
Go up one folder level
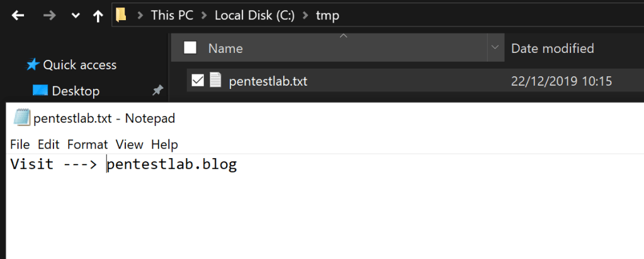pyautogui.click(x=98, y=16)
